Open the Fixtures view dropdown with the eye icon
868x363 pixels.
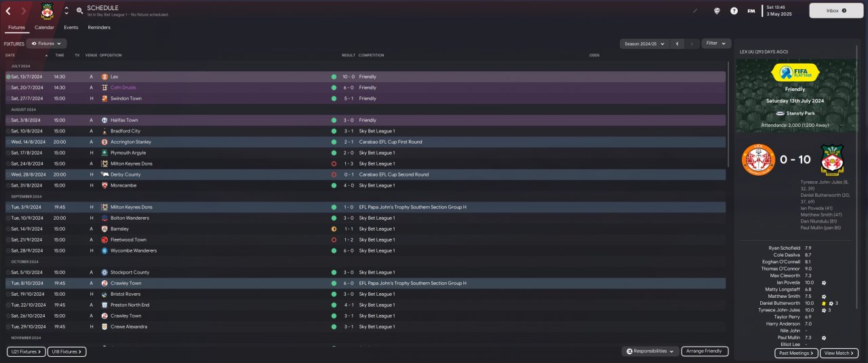click(x=47, y=43)
